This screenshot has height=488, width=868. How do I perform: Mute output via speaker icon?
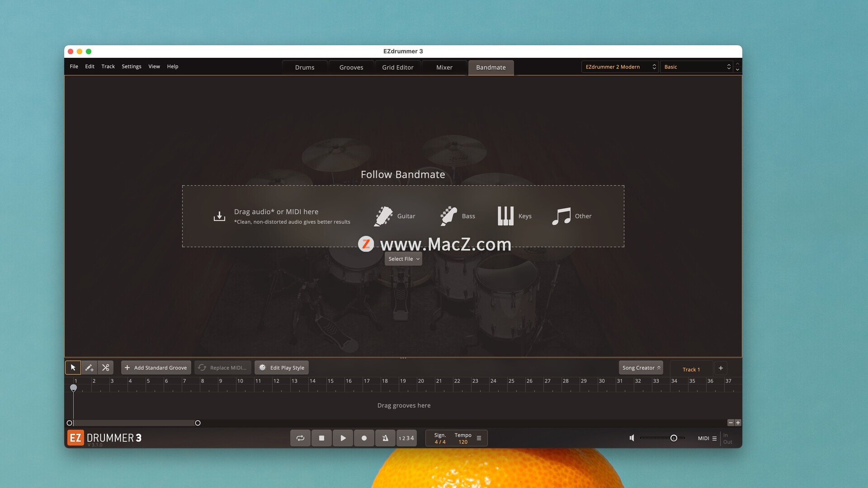[x=632, y=438]
